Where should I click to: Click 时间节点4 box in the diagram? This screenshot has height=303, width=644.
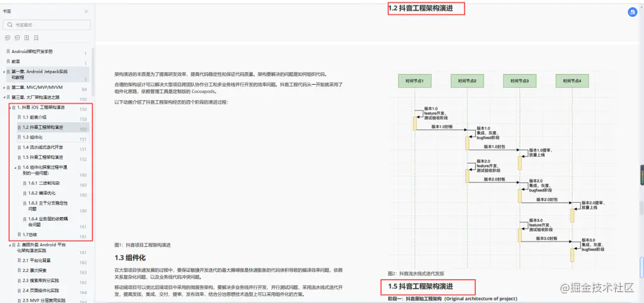point(572,81)
